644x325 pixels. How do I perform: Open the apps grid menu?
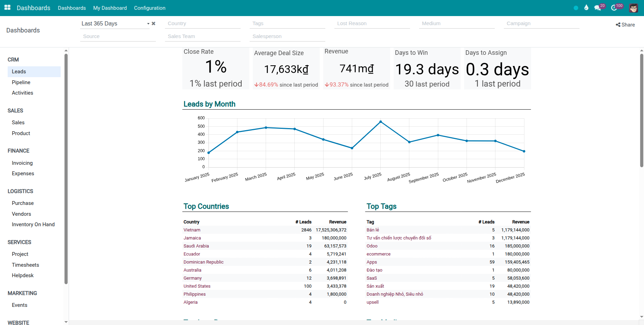click(7, 8)
